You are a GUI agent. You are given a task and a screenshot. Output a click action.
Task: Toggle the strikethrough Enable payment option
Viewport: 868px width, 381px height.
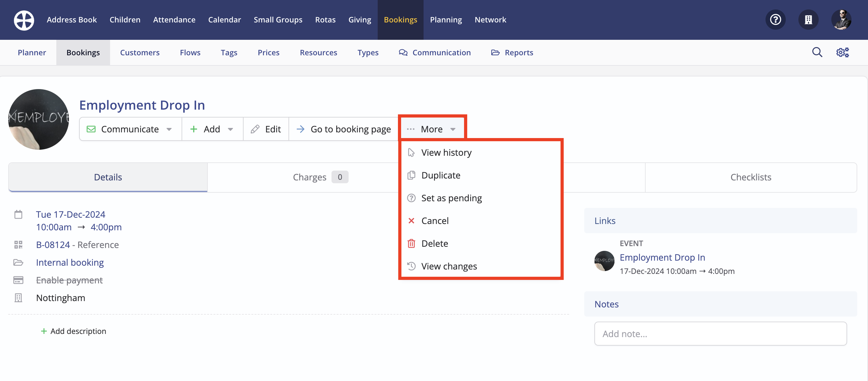tap(69, 280)
